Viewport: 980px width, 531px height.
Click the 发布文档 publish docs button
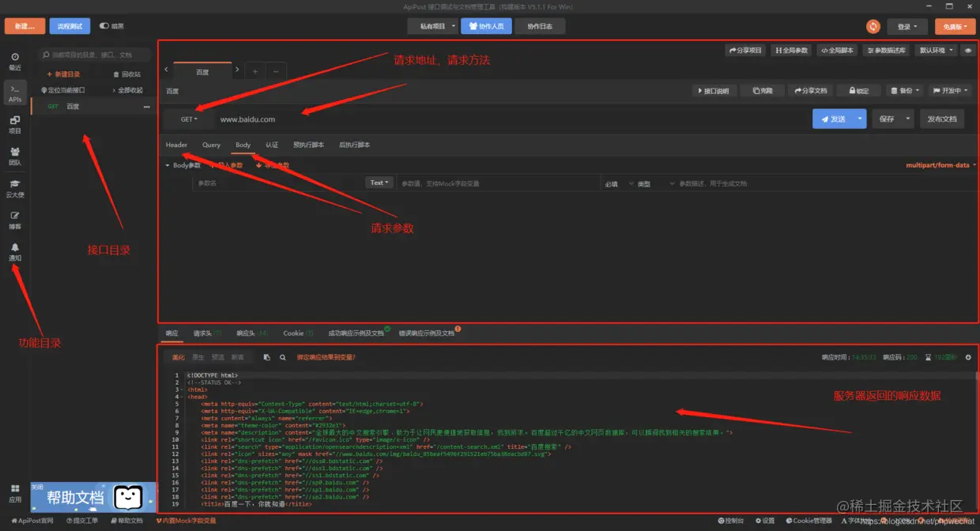[x=941, y=119]
